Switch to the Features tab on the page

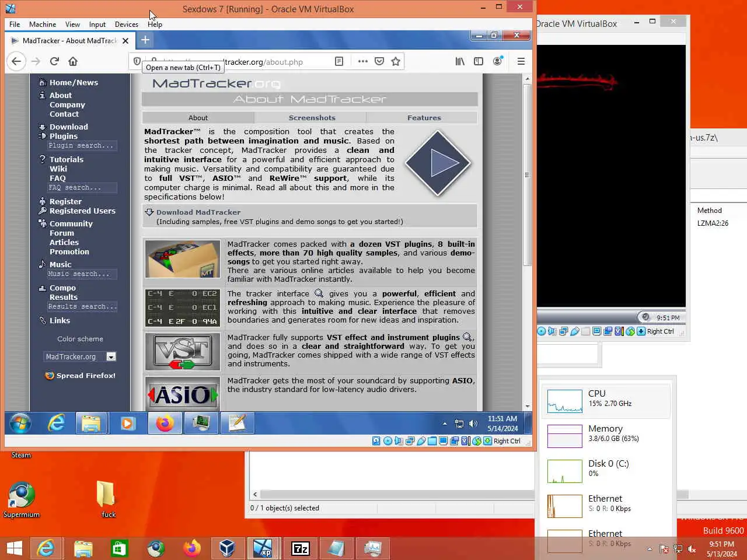pos(424,117)
